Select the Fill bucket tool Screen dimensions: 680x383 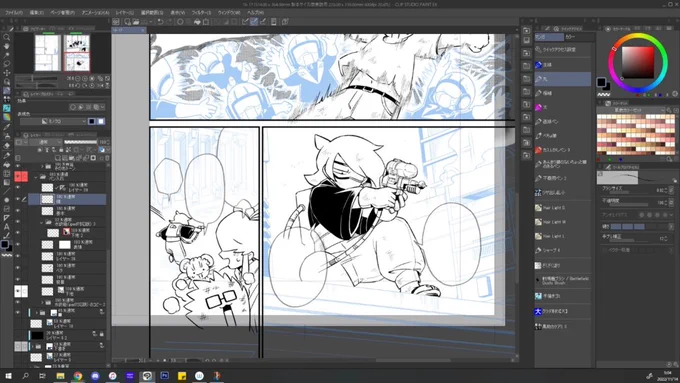pos(7,164)
